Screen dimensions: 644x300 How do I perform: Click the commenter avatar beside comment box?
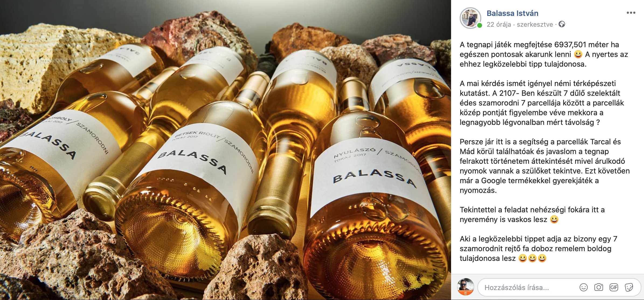tap(466, 287)
